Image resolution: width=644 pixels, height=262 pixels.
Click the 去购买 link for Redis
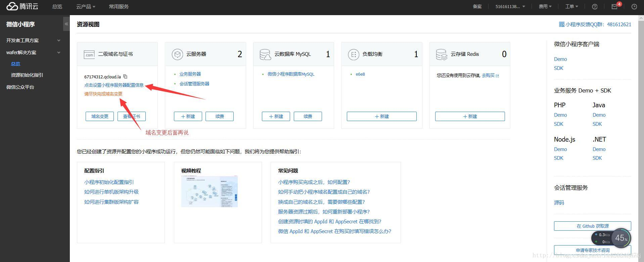(490, 75)
